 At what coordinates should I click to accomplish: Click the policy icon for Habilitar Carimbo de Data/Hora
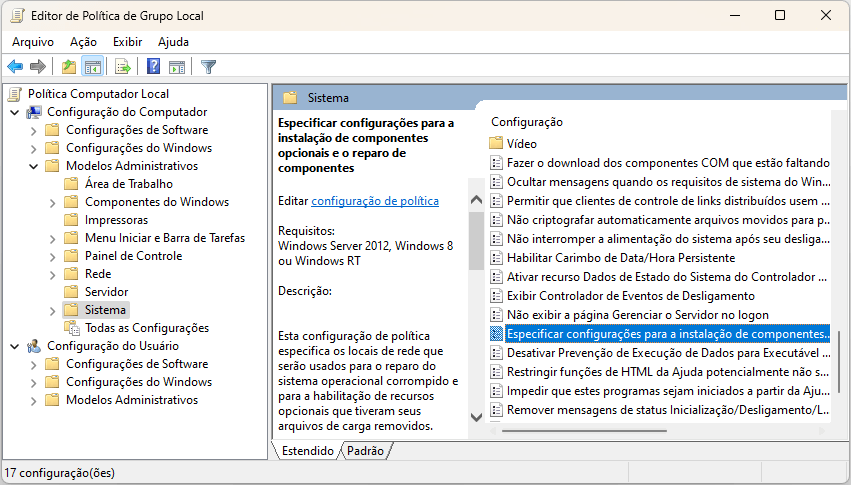[496, 258]
